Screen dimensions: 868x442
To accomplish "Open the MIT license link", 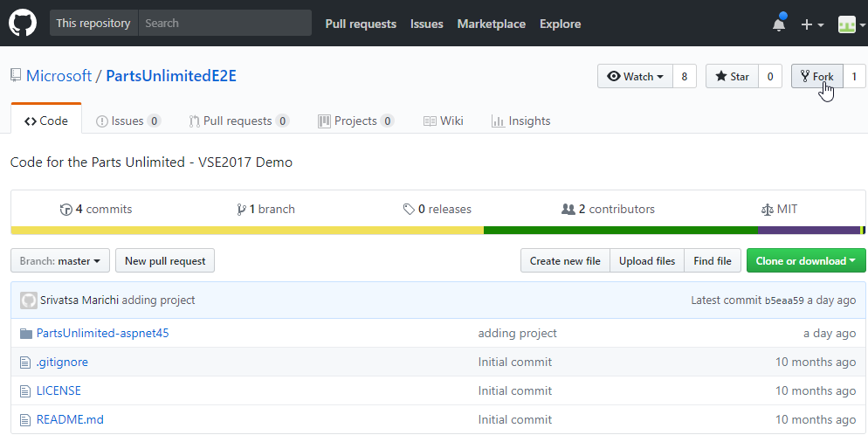I will (780, 210).
